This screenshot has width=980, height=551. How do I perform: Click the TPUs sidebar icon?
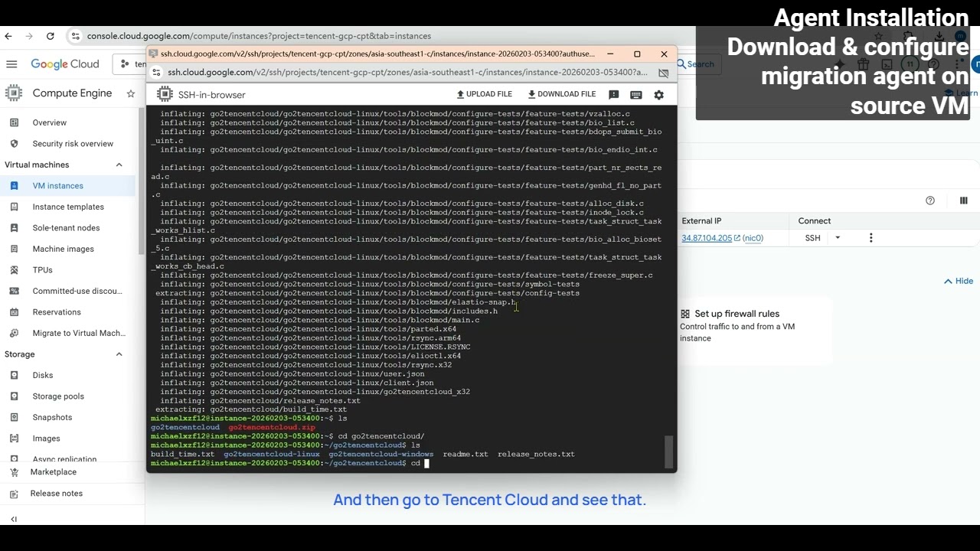(x=14, y=270)
